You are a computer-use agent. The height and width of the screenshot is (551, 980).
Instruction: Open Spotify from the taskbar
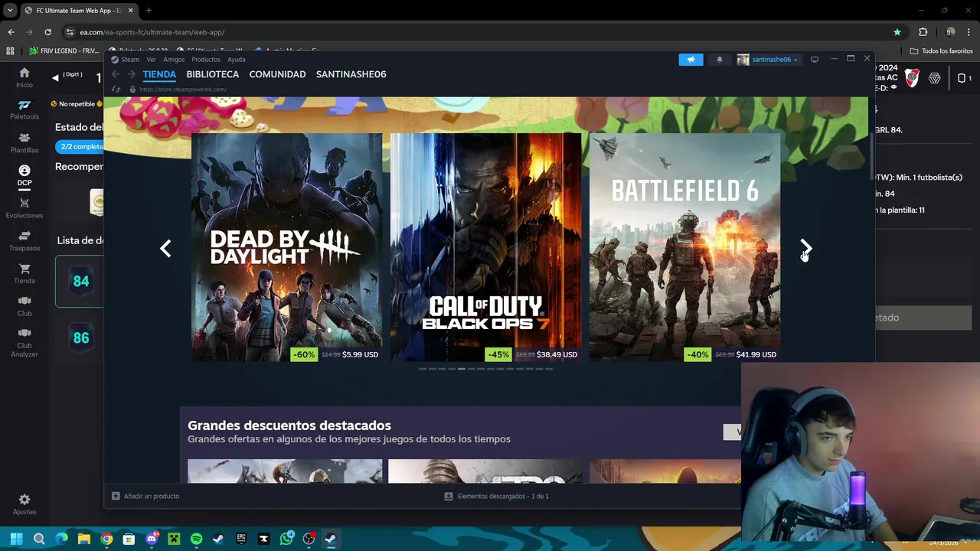pos(196,539)
